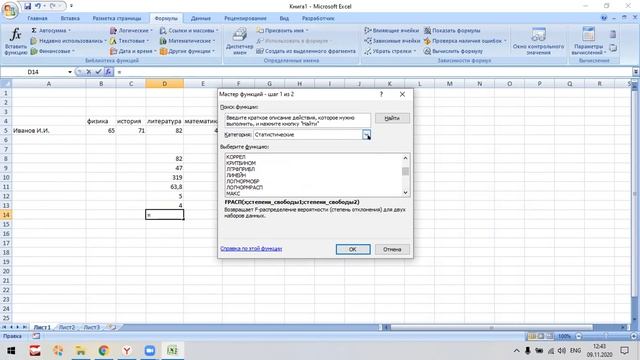Switch to the Главная ribbon tab
The width and height of the screenshot is (640, 360).
[x=37, y=18]
